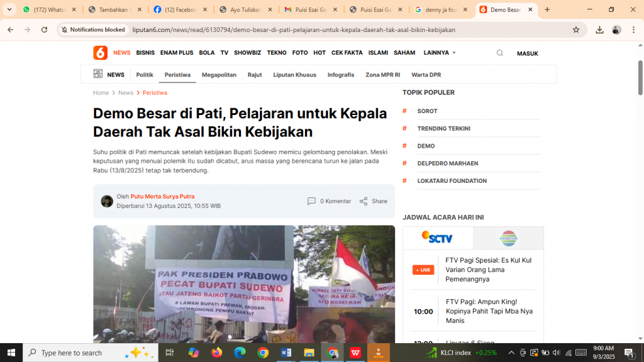Open the site search magnifier icon
The image size is (644, 362).
[500, 53]
